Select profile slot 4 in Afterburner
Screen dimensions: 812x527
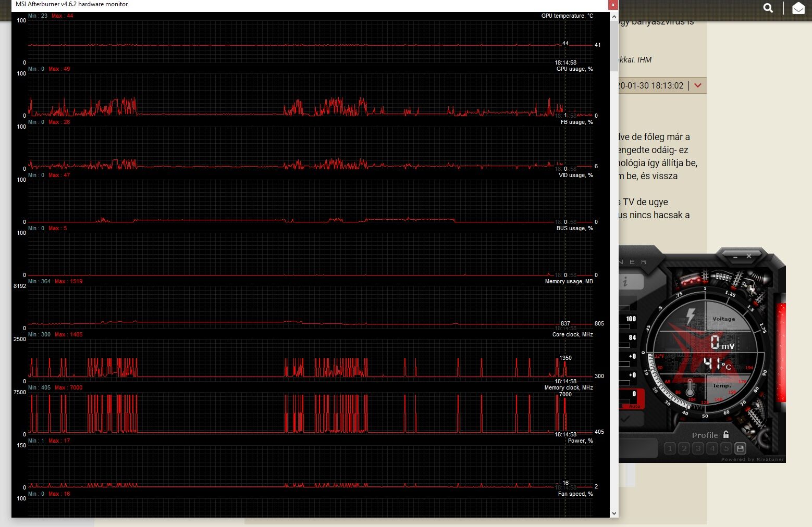tap(712, 448)
